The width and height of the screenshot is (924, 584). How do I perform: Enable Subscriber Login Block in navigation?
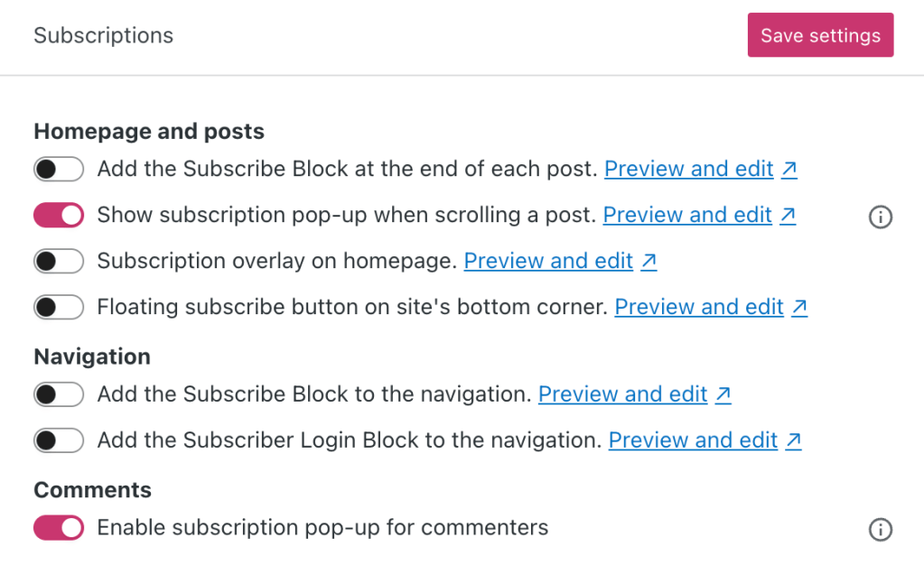click(59, 440)
